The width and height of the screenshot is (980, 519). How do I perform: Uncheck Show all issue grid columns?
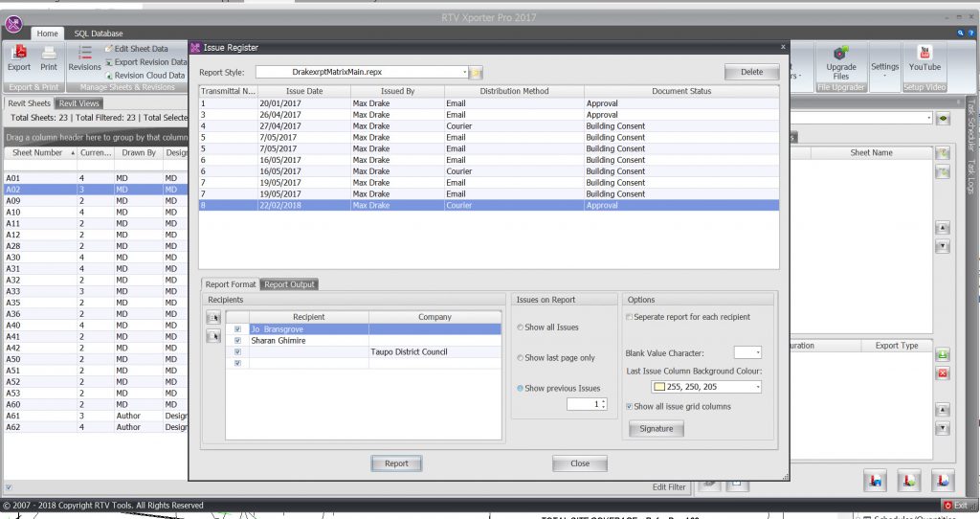click(629, 407)
